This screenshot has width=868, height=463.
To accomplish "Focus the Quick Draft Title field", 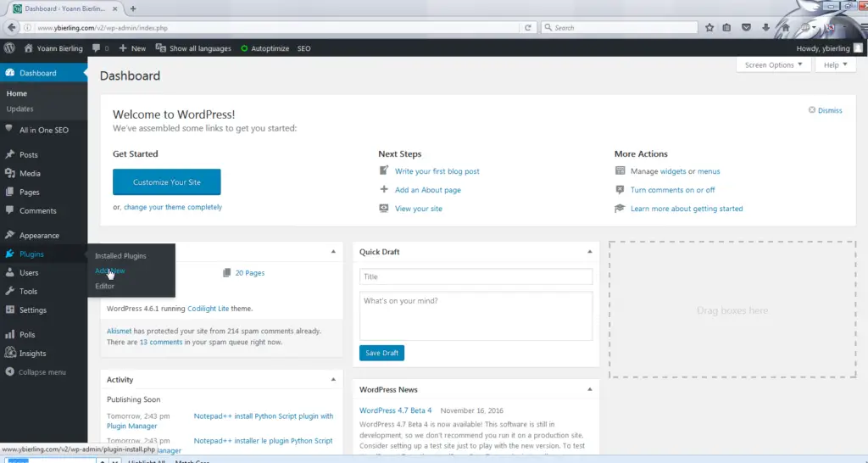I will [476, 277].
